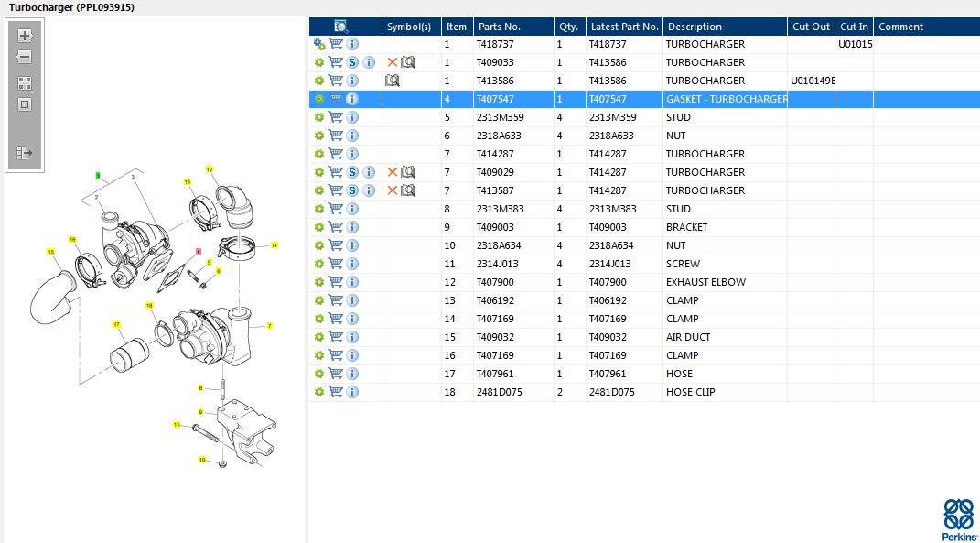Screen dimensions: 980x543
Task: Click the gear icon for EXHAUST ELBOW row
Action: [319, 282]
